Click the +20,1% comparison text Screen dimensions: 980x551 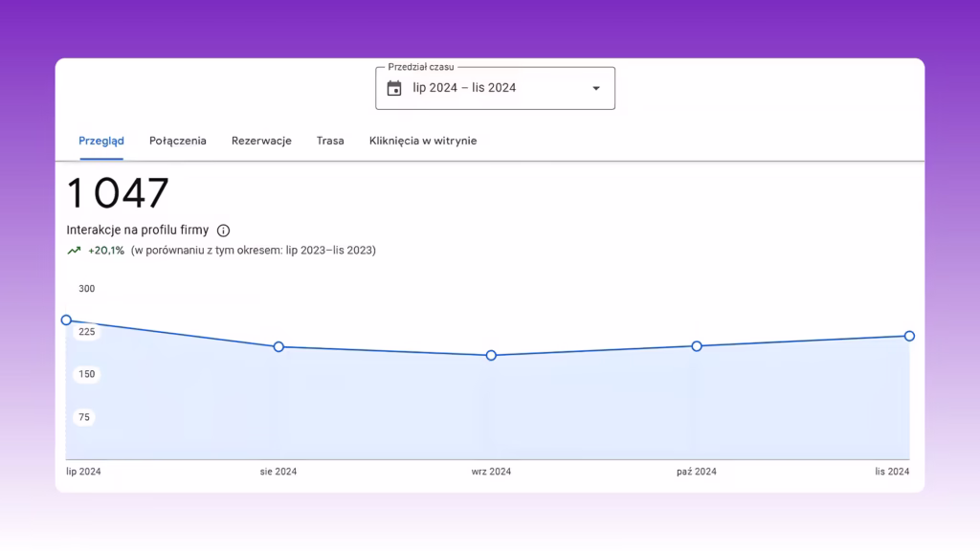point(106,251)
